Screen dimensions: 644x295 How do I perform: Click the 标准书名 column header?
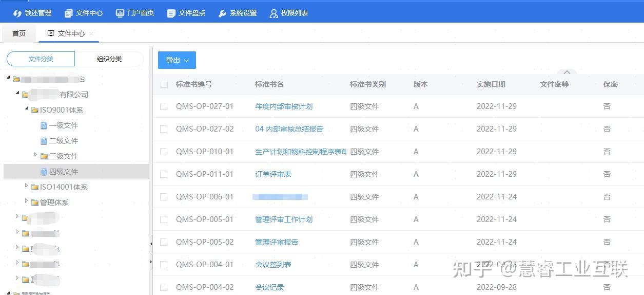[269, 84]
